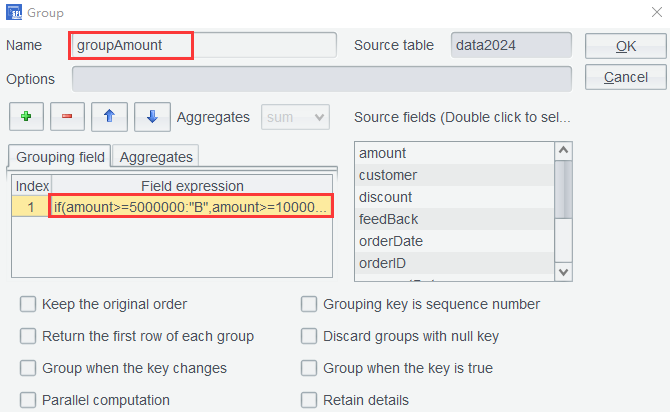The height and width of the screenshot is (412, 670).
Task: Toggle Discard groups with null key
Action: [x=309, y=336]
